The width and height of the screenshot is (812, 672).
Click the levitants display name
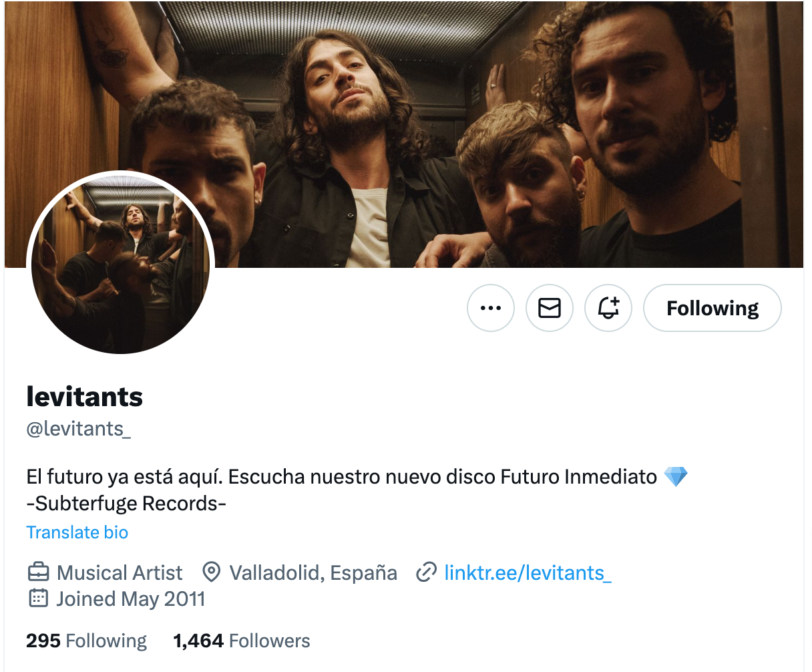pos(85,397)
